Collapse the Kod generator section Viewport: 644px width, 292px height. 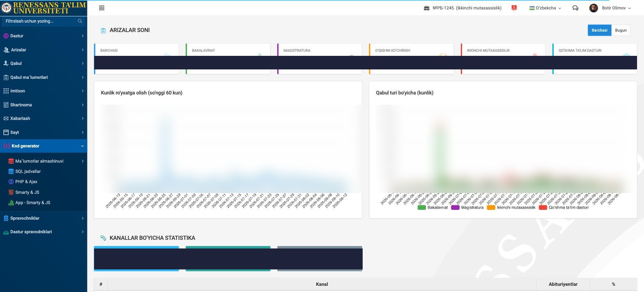(x=44, y=146)
